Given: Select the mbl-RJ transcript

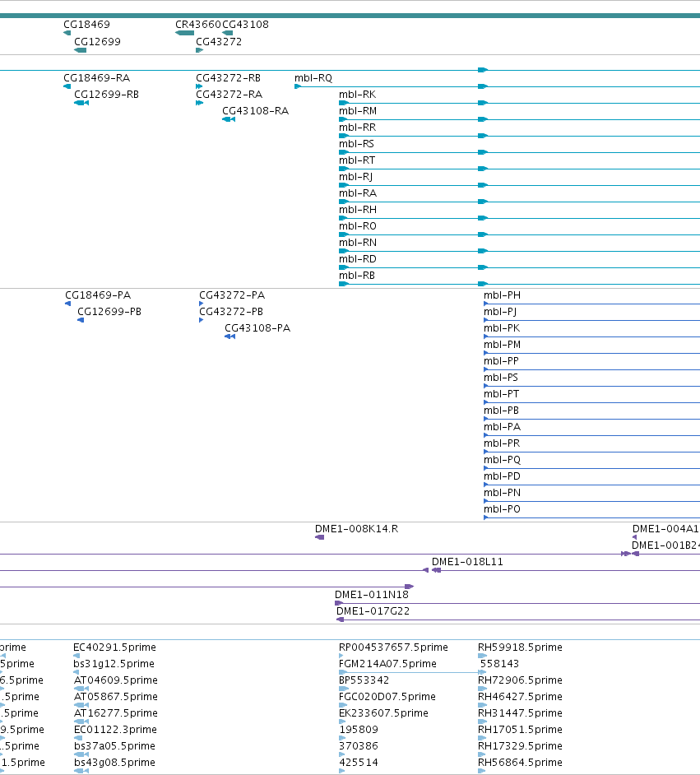Looking at the screenshot, I should coord(355,176).
